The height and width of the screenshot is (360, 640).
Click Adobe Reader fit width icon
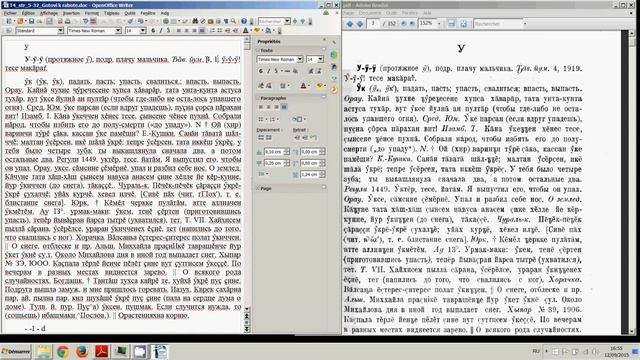coord(451,24)
